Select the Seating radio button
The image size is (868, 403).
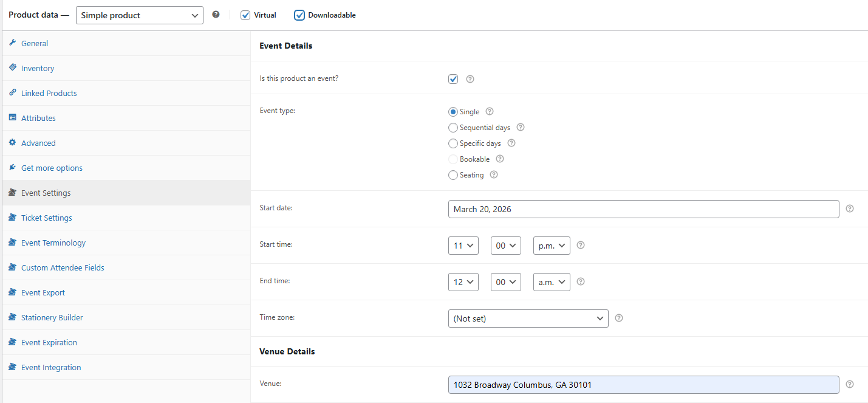(x=453, y=175)
